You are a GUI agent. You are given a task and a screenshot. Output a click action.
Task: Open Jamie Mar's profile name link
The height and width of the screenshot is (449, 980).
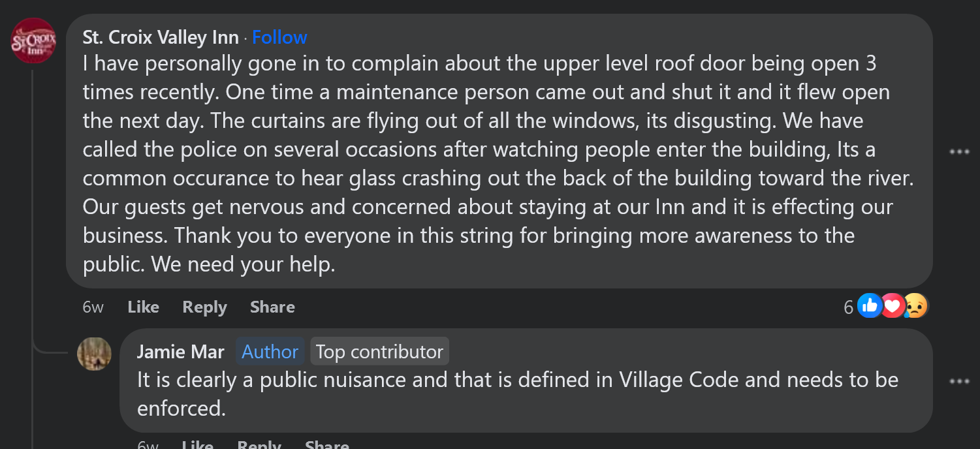(x=180, y=352)
